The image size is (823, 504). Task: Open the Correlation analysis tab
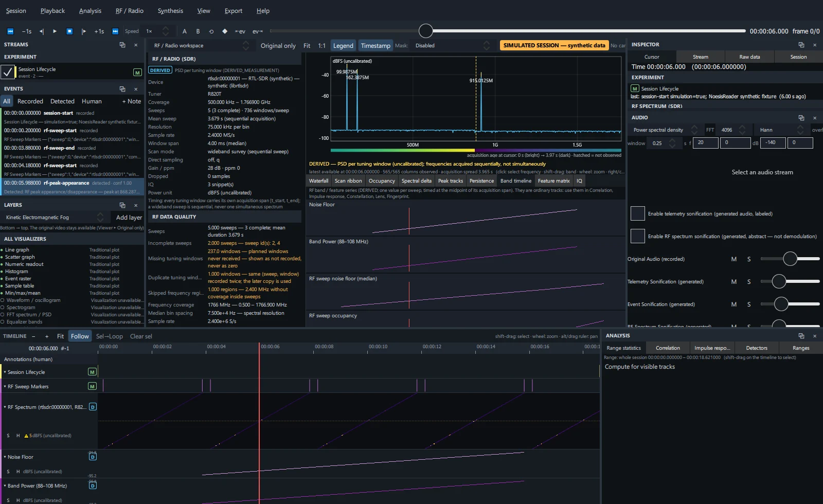tap(668, 348)
